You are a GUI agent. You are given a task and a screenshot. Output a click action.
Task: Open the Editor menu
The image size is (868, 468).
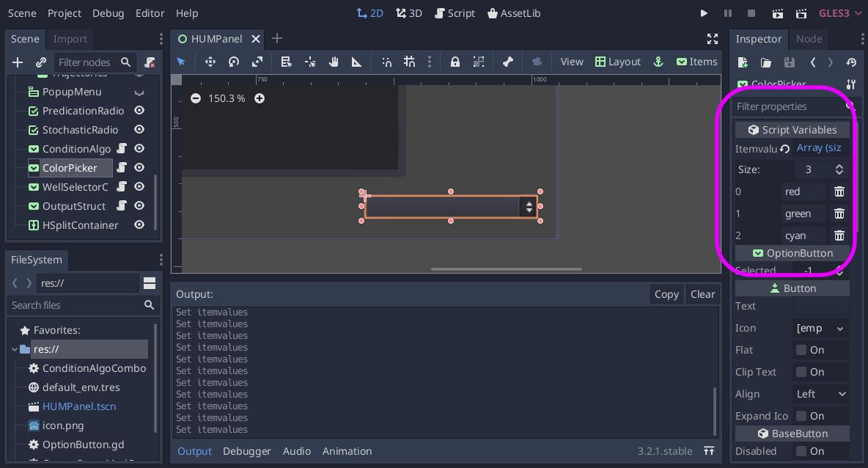tap(150, 13)
